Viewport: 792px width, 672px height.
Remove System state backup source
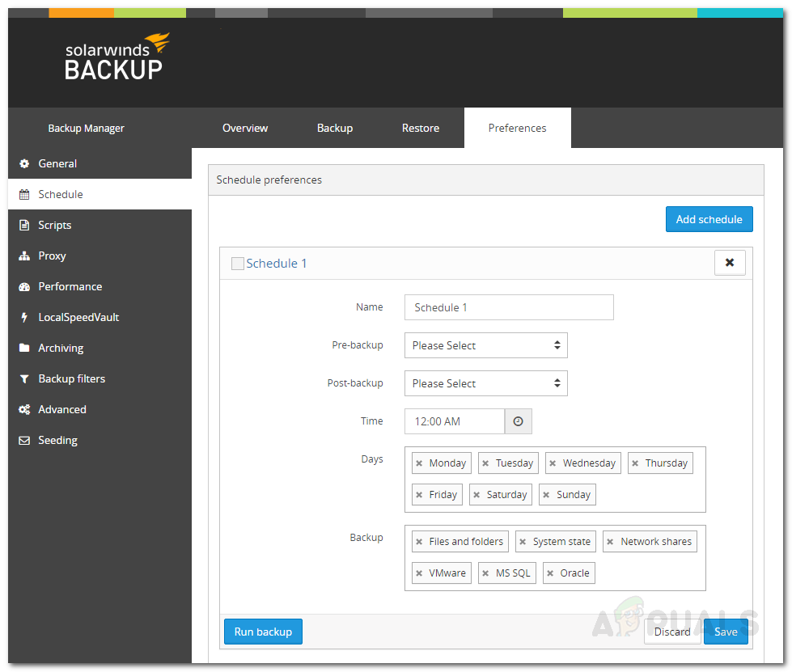coord(523,542)
